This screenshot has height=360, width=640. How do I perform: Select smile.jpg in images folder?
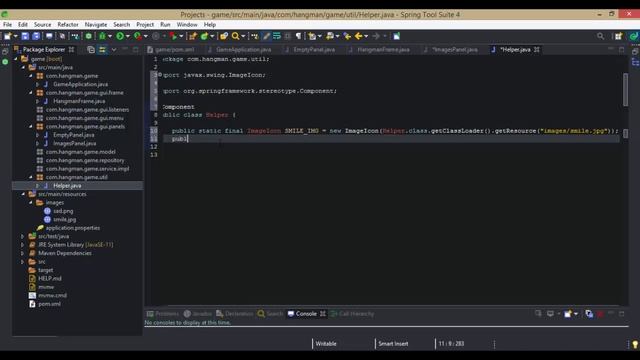[64, 220]
